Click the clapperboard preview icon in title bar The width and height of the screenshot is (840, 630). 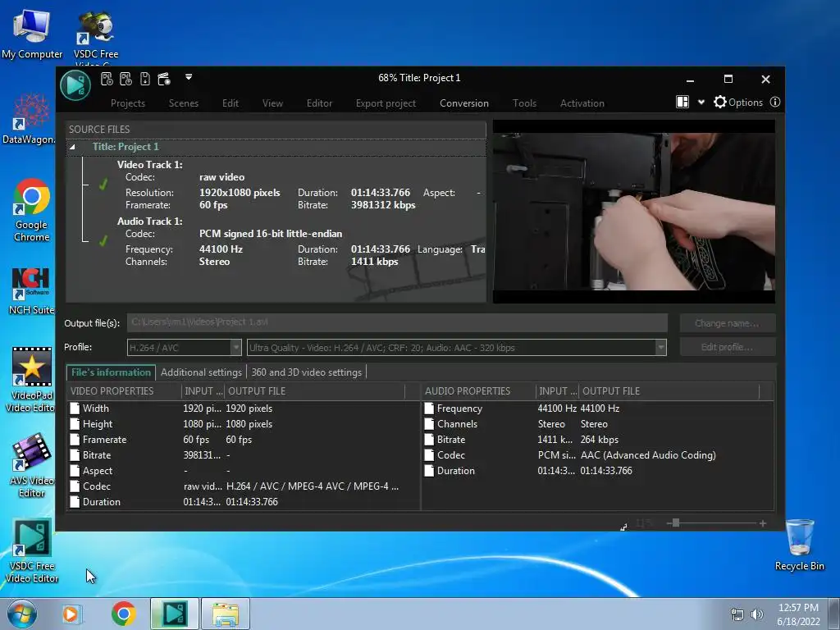pos(164,79)
